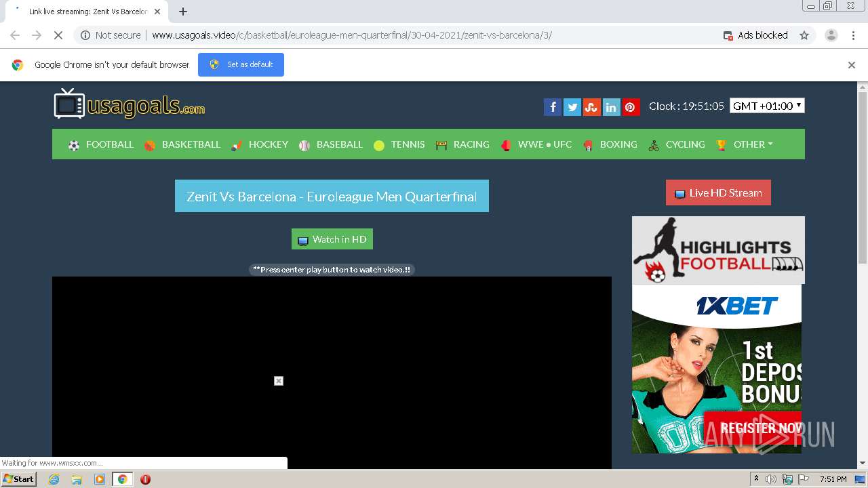Open the media player taskbar icon
868x488 pixels.
click(x=100, y=479)
